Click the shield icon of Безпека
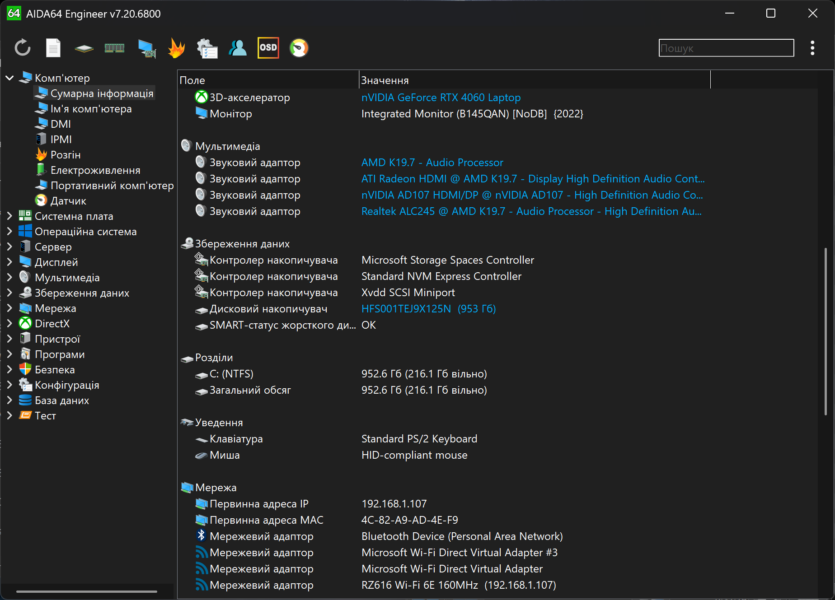The width and height of the screenshot is (835, 600). [25, 369]
